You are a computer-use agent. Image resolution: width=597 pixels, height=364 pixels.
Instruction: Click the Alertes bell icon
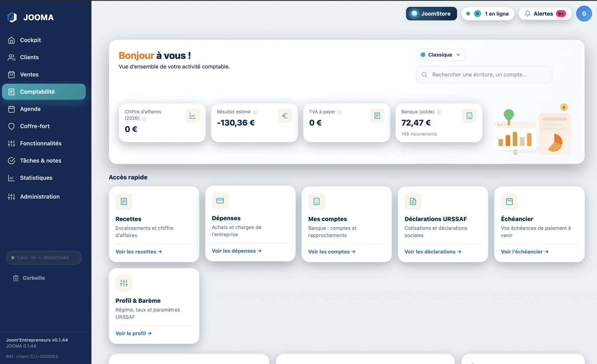pyautogui.click(x=527, y=14)
